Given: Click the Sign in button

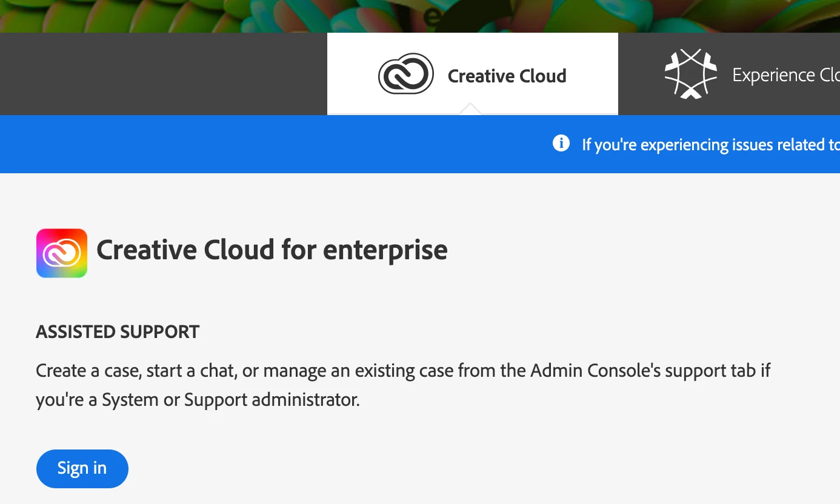Looking at the screenshot, I should coord(82,468).
